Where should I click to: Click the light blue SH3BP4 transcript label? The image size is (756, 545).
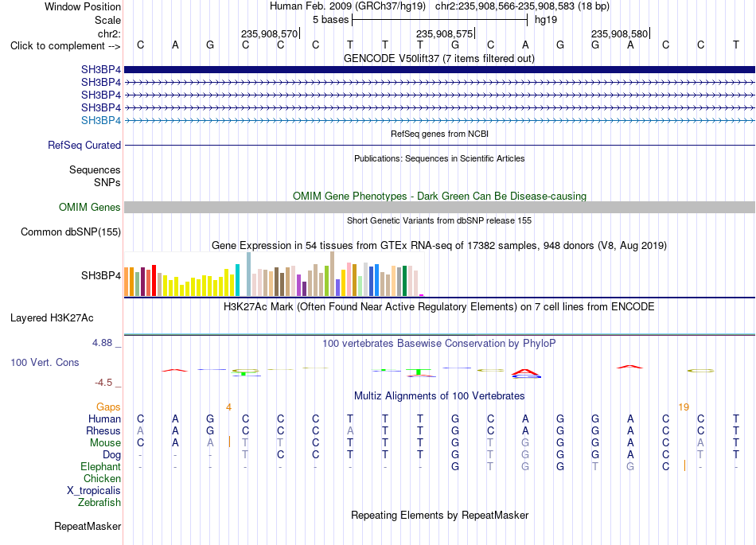[101, 120]
